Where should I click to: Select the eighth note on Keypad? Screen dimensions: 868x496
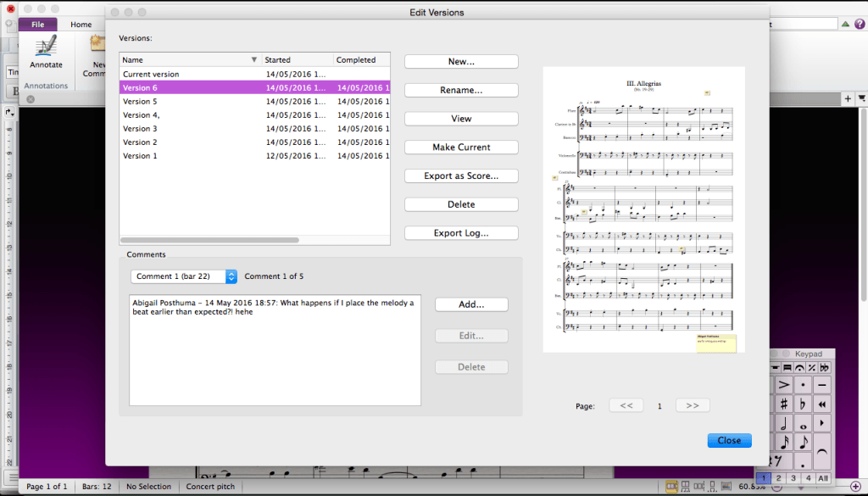[803, 443]
